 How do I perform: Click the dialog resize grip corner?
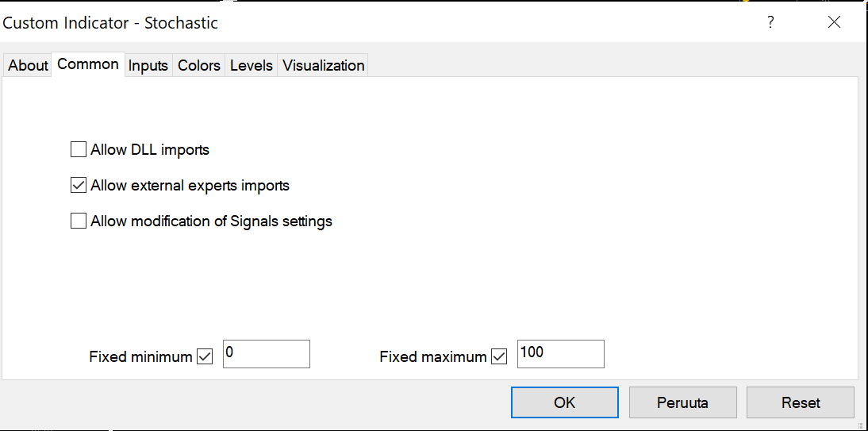pyautogui.click(x=860, y=425)
